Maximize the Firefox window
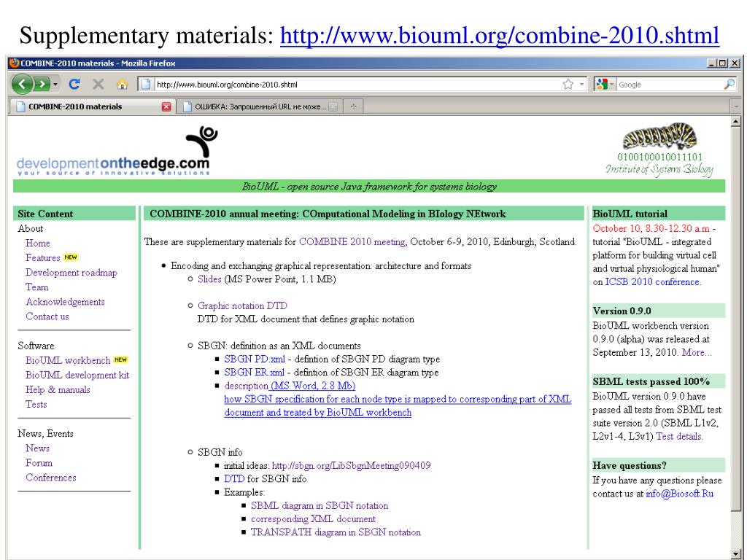The width and height of the screenshot is (747, 560). [x=723, y=63]
